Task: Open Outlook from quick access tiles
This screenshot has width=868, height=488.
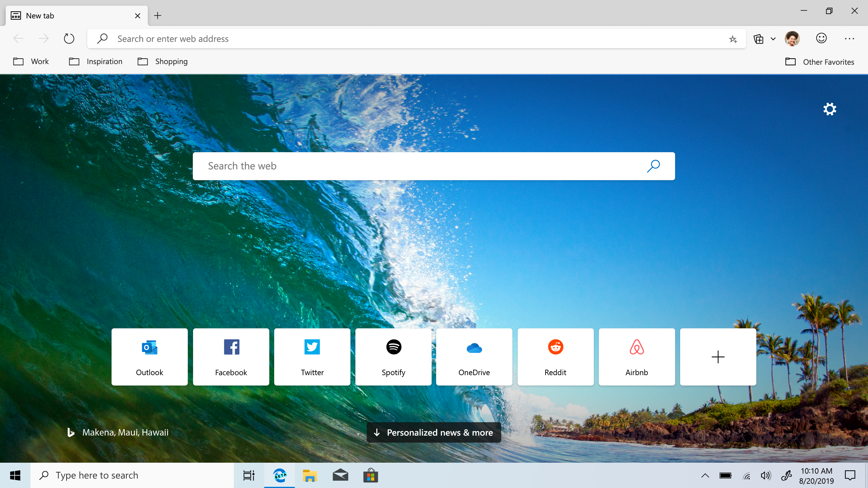Action: (x=150, y=356)
